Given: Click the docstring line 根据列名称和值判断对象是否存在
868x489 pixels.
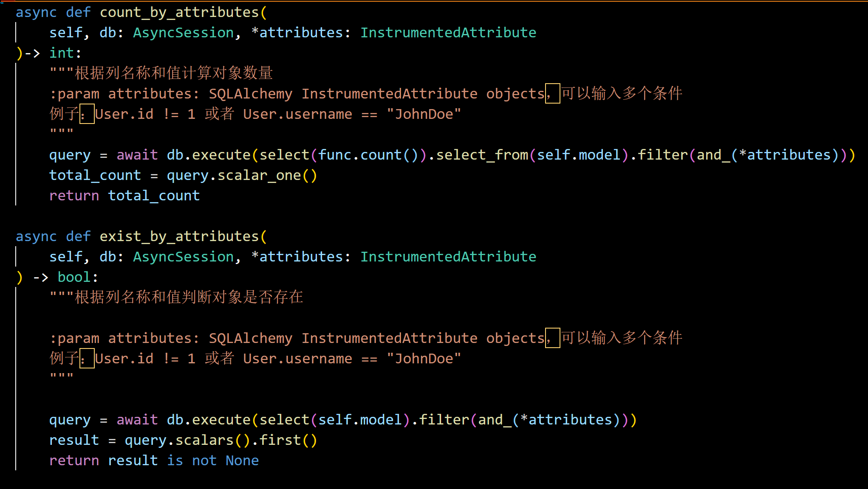Looking at the screenshot, I should tap(189, 297).
